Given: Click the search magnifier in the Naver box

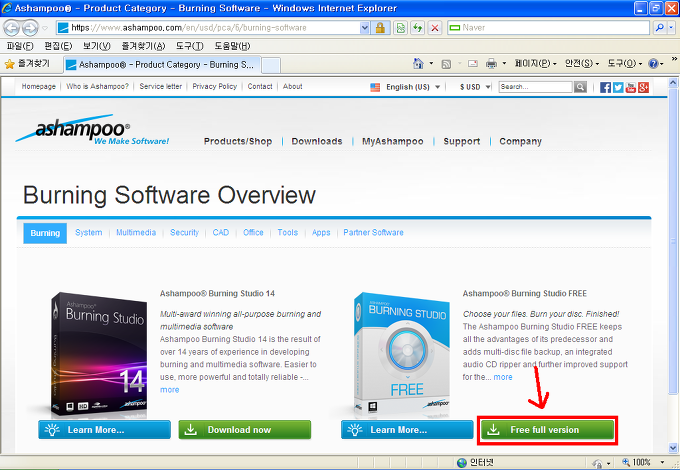Looking at the screenshot, I should pos(660,28).
